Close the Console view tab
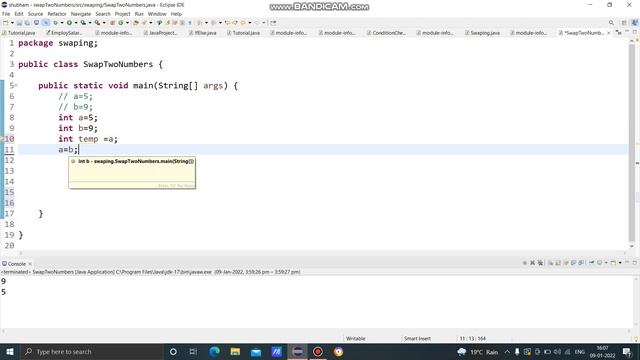Screen dimensions: 640x360 30,264
